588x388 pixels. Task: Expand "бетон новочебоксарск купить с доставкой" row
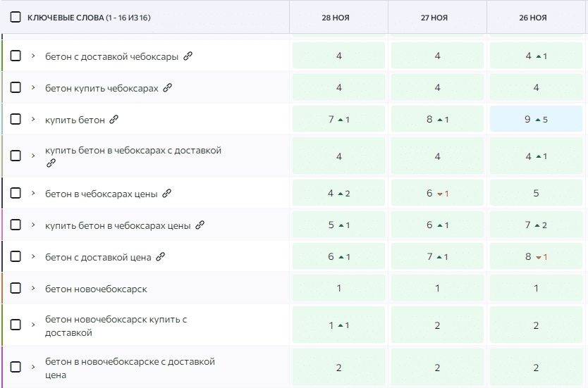pos(33,325)
